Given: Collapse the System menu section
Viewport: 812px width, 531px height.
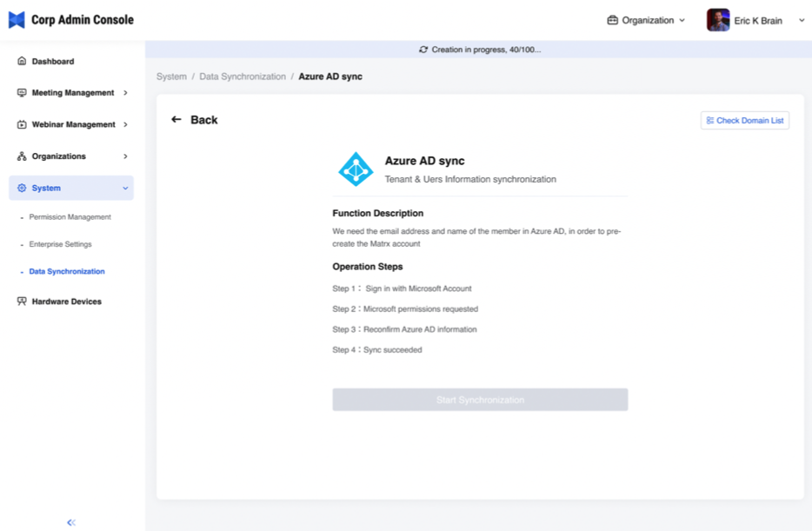Looking at the screenshot, I should [x=125, y=188].
